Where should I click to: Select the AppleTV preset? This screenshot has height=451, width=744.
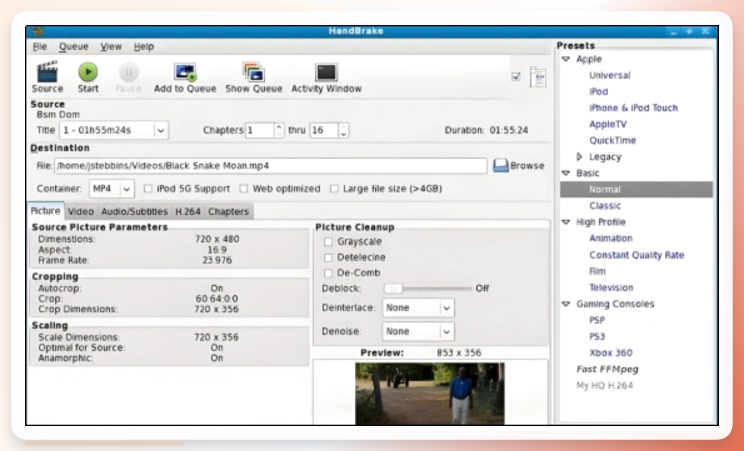[608, 124]
